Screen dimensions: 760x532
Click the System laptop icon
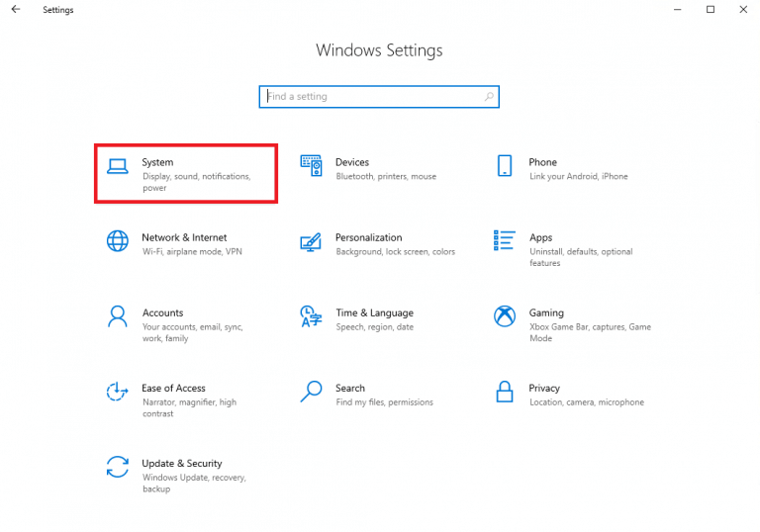point(118,167)
